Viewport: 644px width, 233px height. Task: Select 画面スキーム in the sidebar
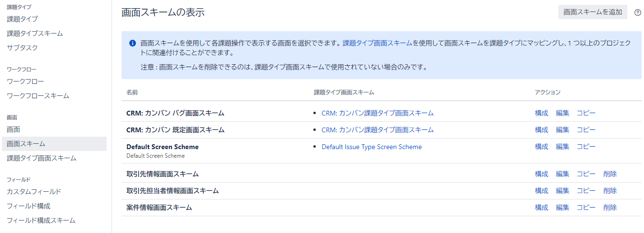coord(54,144)
